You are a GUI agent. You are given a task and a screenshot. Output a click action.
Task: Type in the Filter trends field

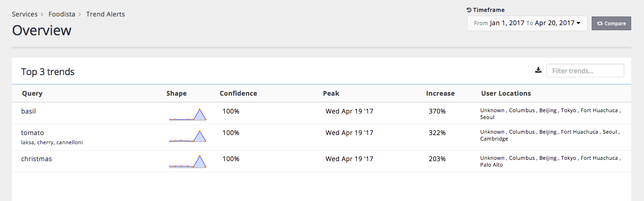point(585,71)
